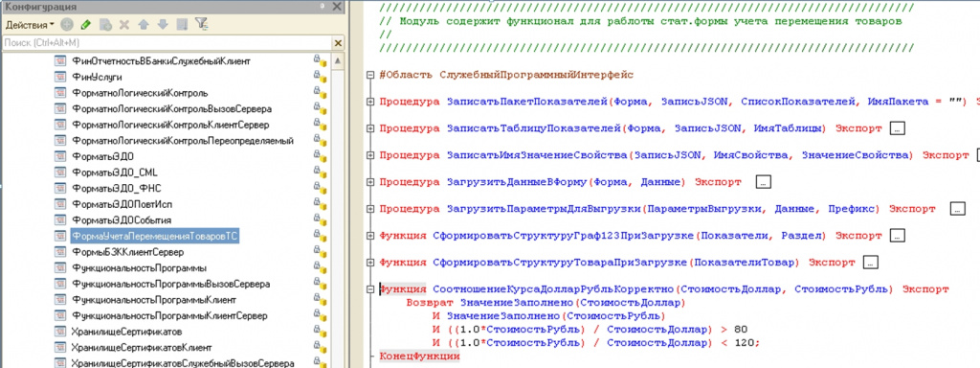Select highlighted ФормаУчетаПеремещенияТоваровТС module

coord(155,237)
